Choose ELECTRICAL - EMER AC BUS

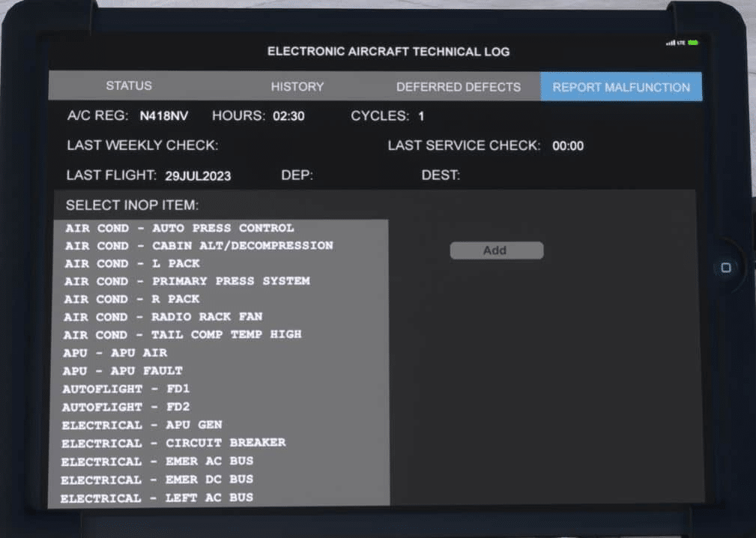click(157, 462)
